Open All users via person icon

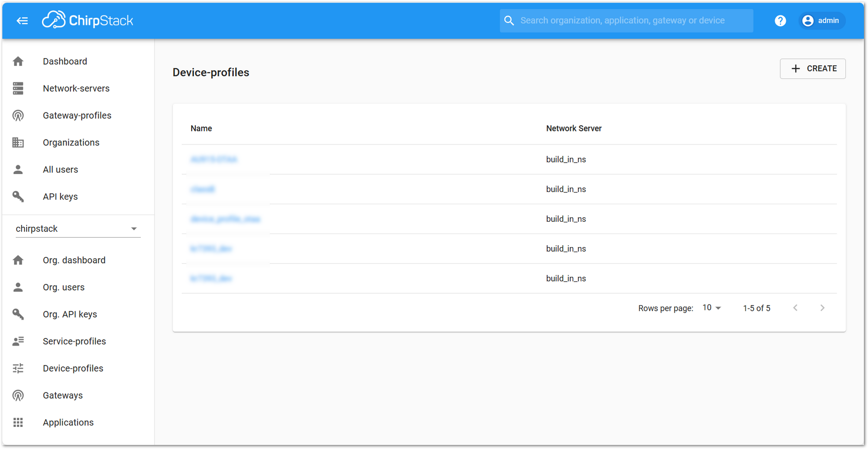pos(18,169)
